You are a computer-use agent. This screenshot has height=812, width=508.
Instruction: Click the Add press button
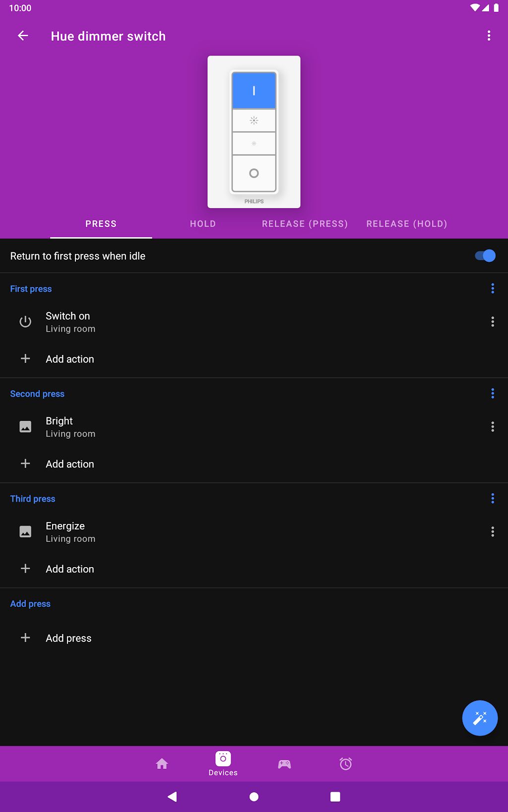(254, 638)
